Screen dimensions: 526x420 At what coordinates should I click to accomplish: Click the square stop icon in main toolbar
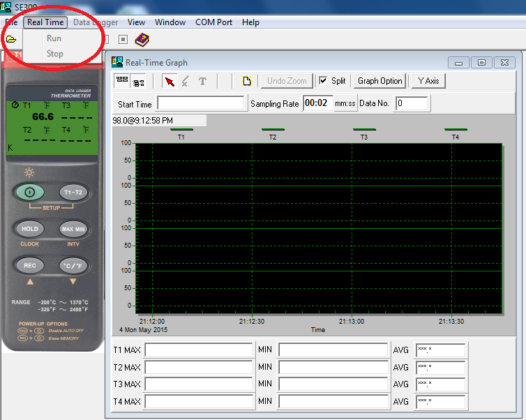123,40
